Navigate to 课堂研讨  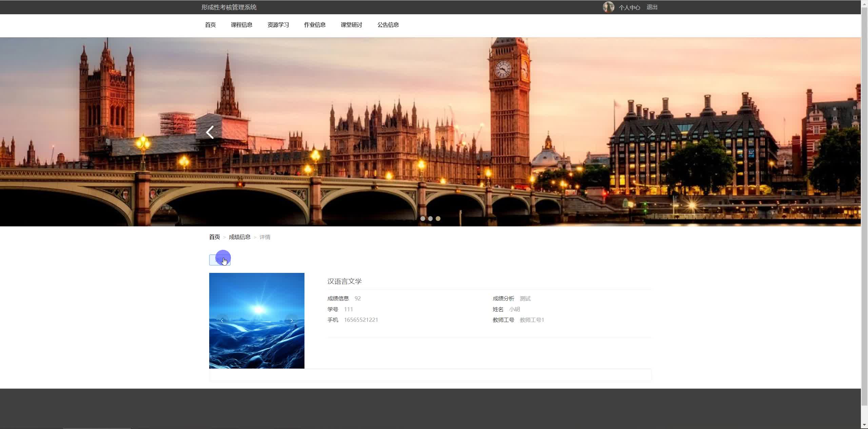coord(351,25)
